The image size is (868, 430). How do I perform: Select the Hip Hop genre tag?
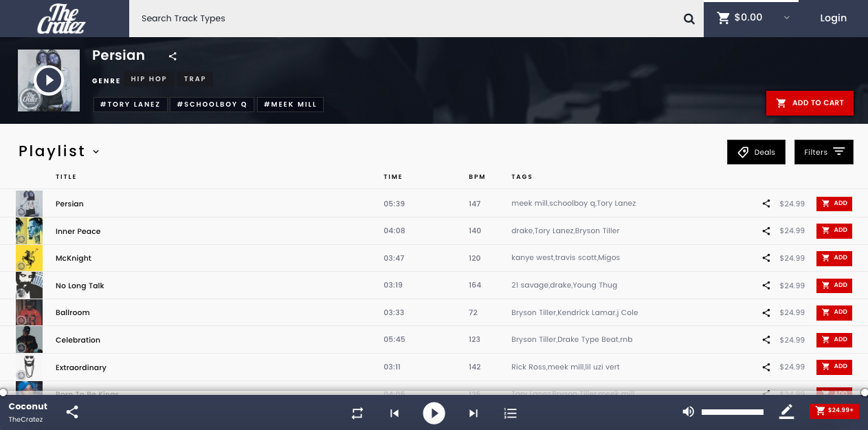tap(148, 79)
